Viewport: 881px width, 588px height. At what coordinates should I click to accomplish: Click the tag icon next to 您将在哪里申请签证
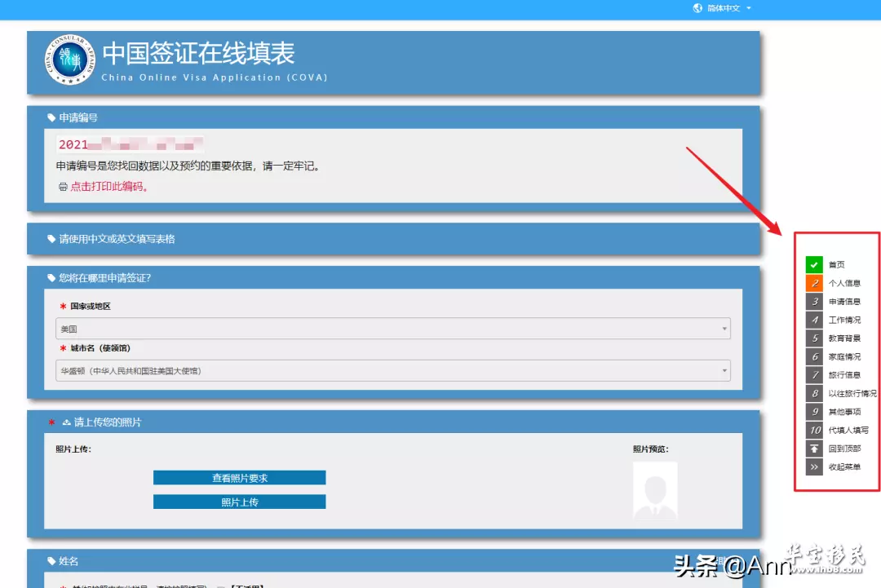51,277
